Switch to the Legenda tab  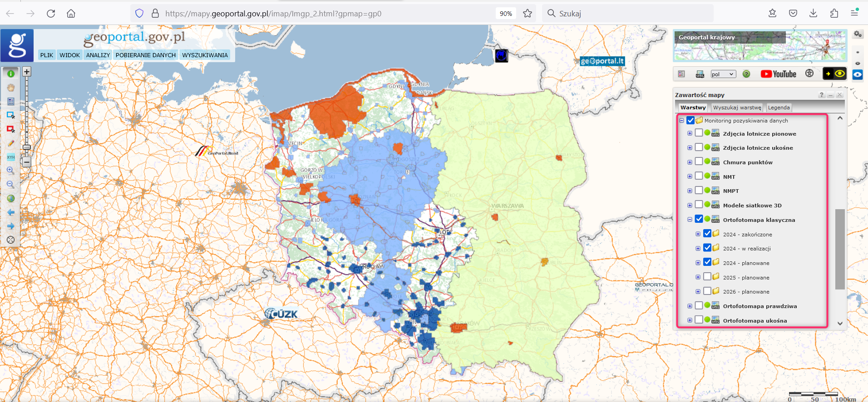779,108
